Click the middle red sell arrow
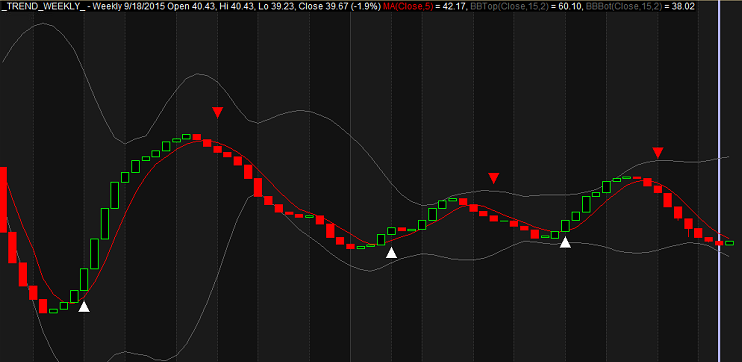The width and height of the screenshot is (742, 362). click(494, 178)
